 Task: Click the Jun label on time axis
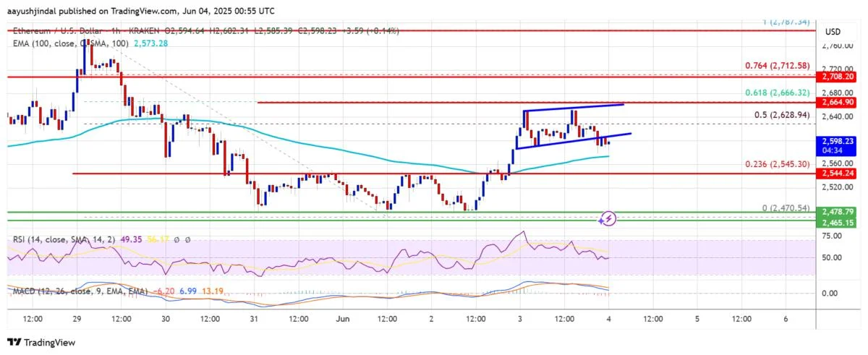[x=343, y=318]
